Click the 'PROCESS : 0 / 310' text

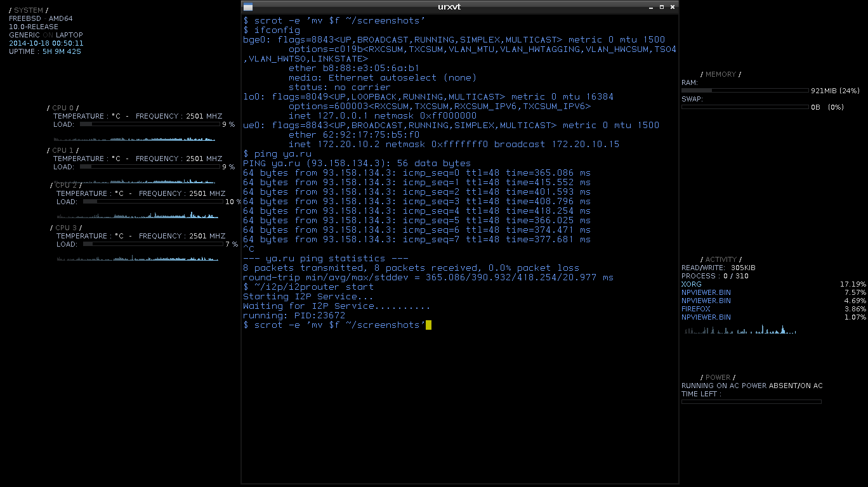click(715, 276)
